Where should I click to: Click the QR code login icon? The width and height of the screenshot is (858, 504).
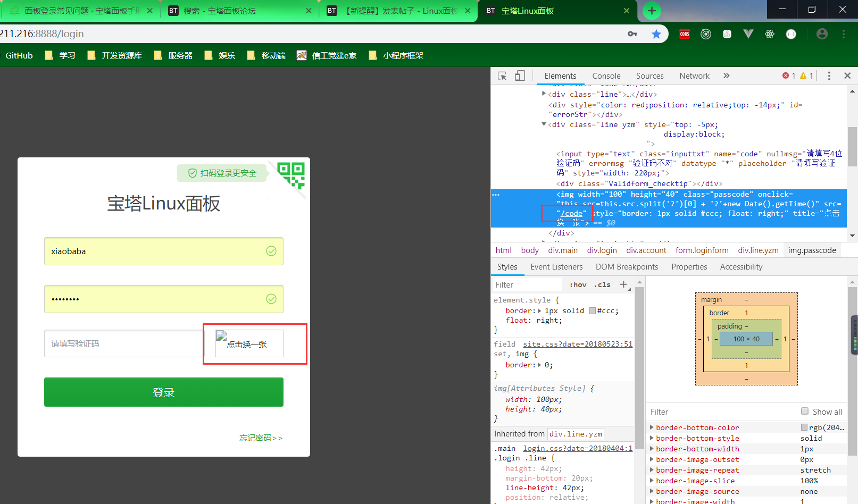click(291, 175)
